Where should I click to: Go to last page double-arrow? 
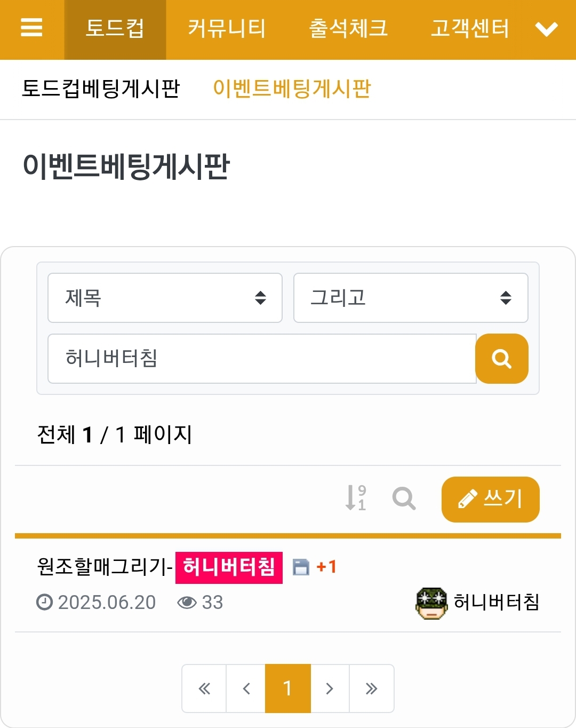point(371,689)
